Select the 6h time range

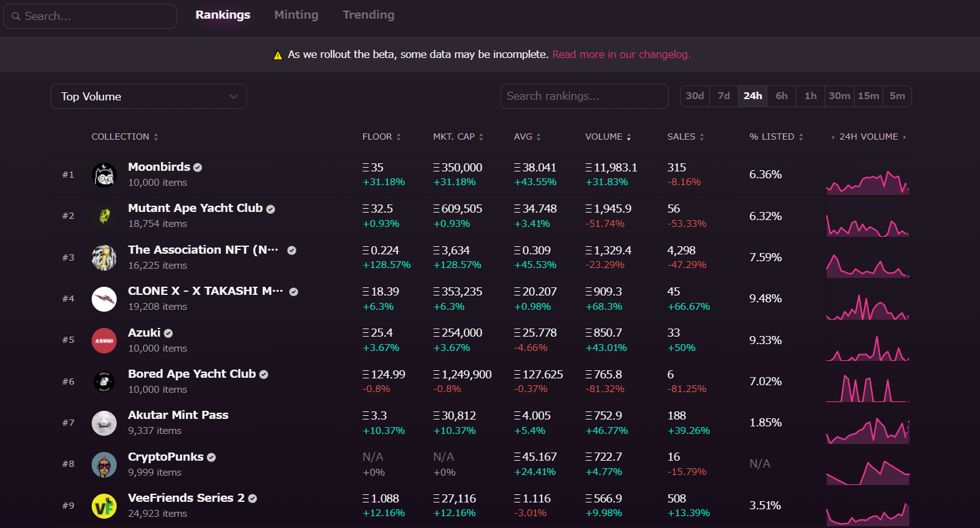coord(782,96)
